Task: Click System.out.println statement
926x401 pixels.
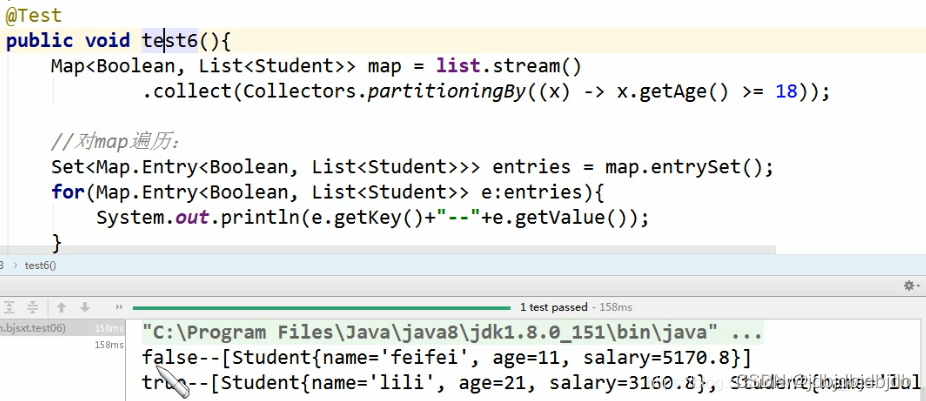Action: tap(373, 219)
